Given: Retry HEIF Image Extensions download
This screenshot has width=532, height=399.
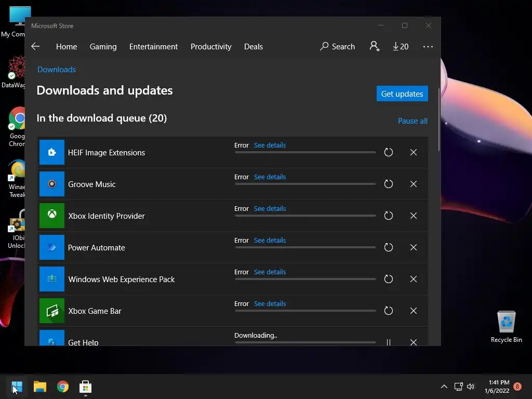Looking at the screenshot, I should [389, 152].
